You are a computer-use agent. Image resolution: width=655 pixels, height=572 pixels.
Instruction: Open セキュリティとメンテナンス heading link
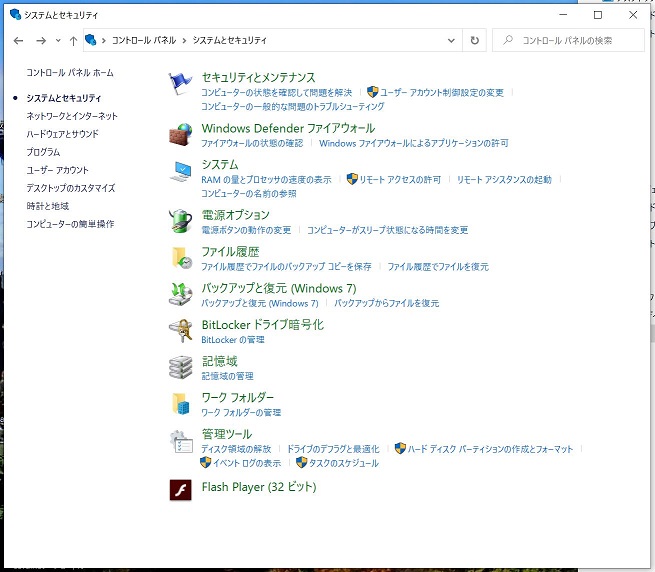point(258,78)
